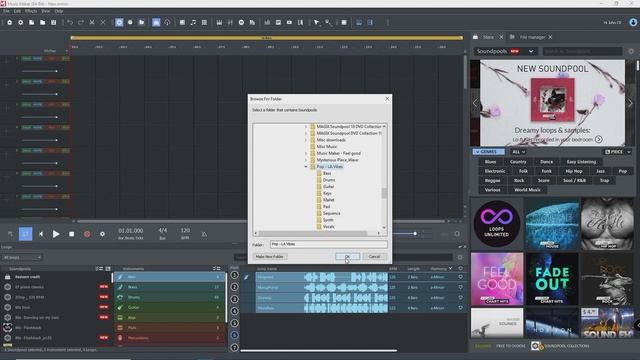Open the View menu
640x360 pixels.
pyautogui.click(x=46, y=11)
